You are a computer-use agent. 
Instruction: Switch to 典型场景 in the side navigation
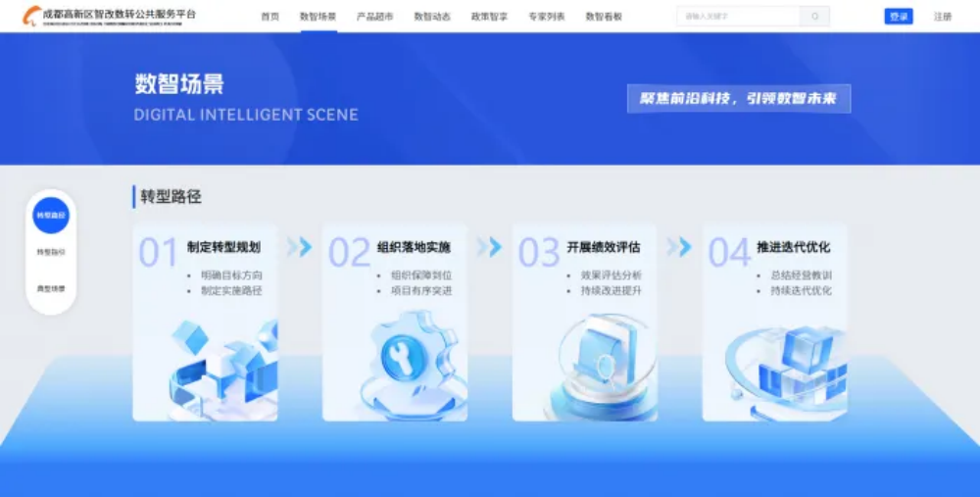51,289
